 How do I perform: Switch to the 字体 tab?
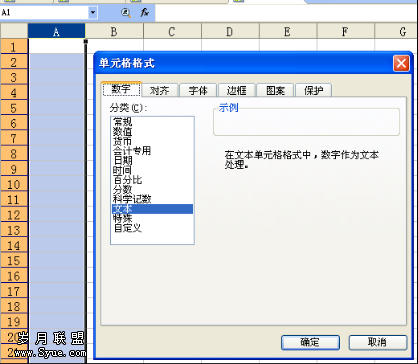click(198, 90)
